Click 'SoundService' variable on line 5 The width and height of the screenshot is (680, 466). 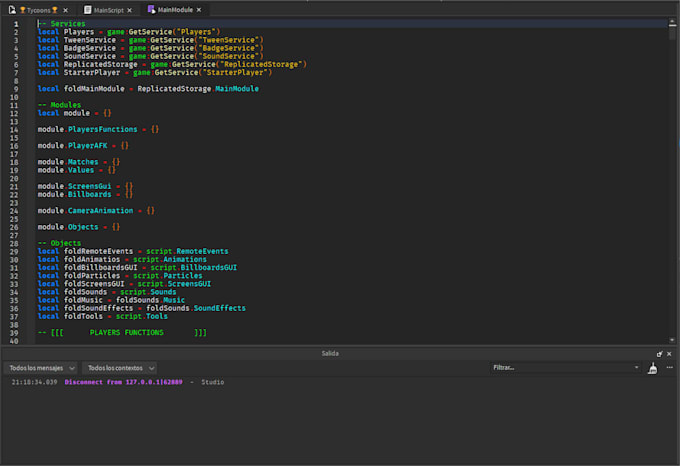point(90,56)
